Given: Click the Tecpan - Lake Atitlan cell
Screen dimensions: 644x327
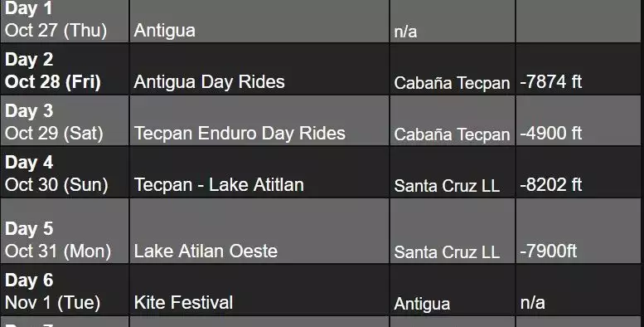Looking at the screenshot, I should click(x=259, y=172).
